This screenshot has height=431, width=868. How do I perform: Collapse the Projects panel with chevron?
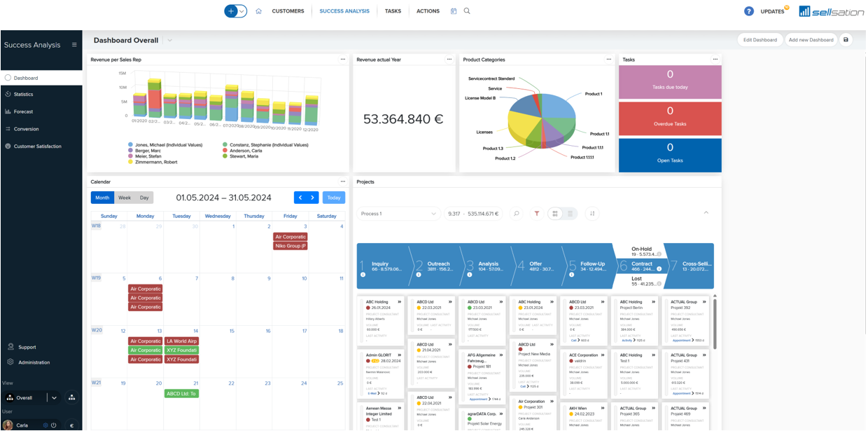point(706,213)
